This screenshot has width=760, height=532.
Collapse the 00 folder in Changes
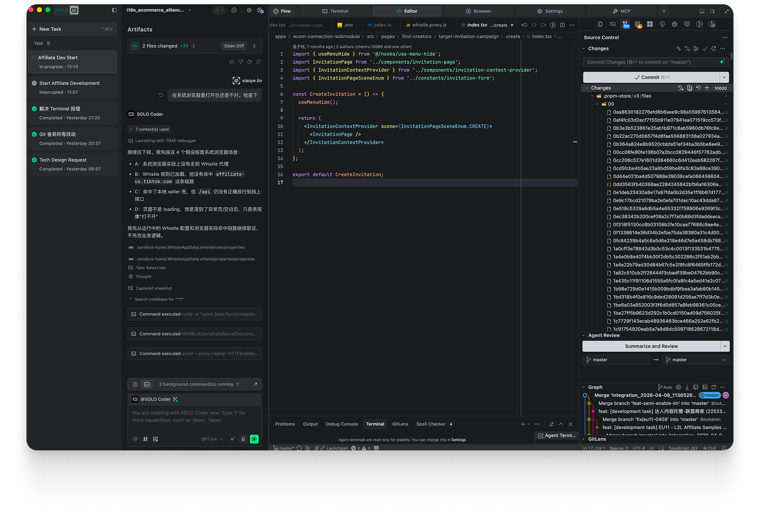(x=597, y=104)
